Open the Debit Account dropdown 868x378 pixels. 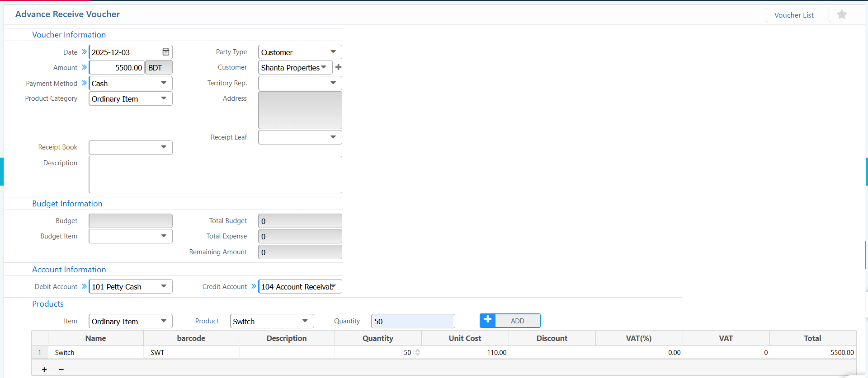pyautogui.click(x=164, y=286)
